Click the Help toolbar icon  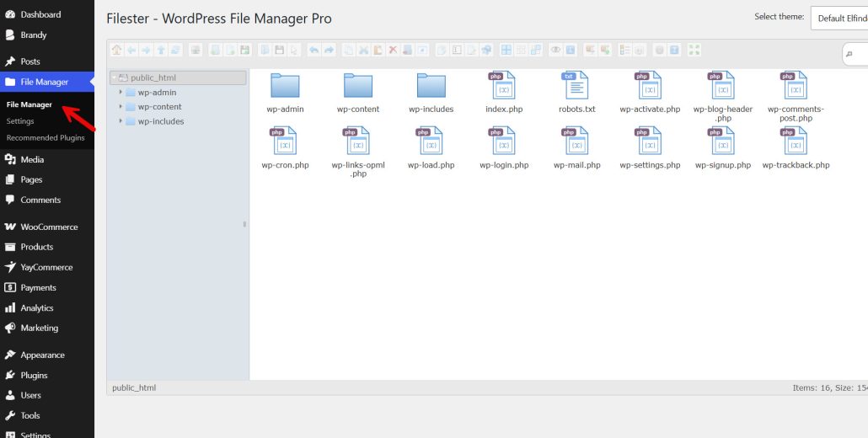pyautogui.click(x=673, y=50)
